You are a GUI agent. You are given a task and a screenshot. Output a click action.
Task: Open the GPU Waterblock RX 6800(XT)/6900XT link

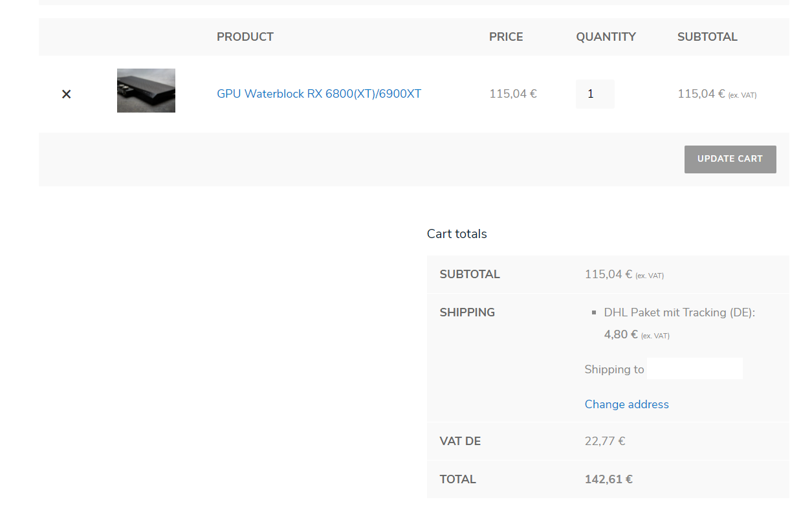[318, 94]
